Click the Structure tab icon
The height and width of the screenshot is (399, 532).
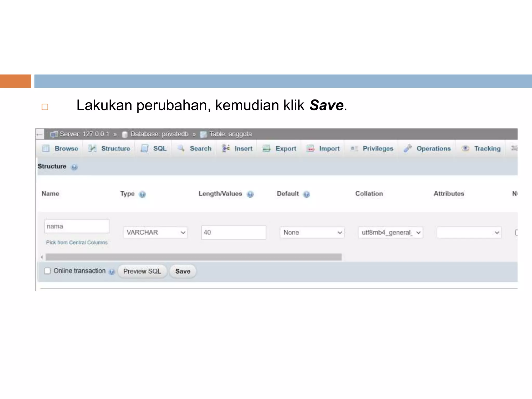click(x=92, y=148)
